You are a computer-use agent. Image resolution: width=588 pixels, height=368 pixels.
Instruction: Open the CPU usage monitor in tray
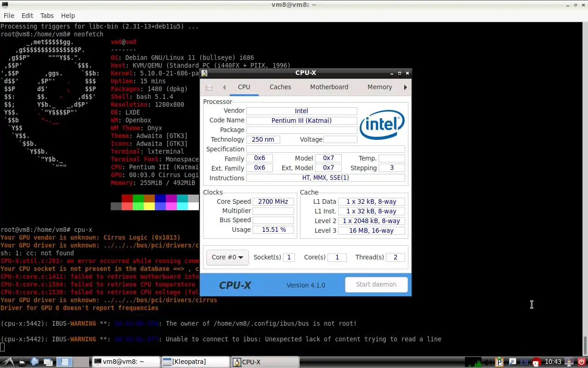point(473,362)
